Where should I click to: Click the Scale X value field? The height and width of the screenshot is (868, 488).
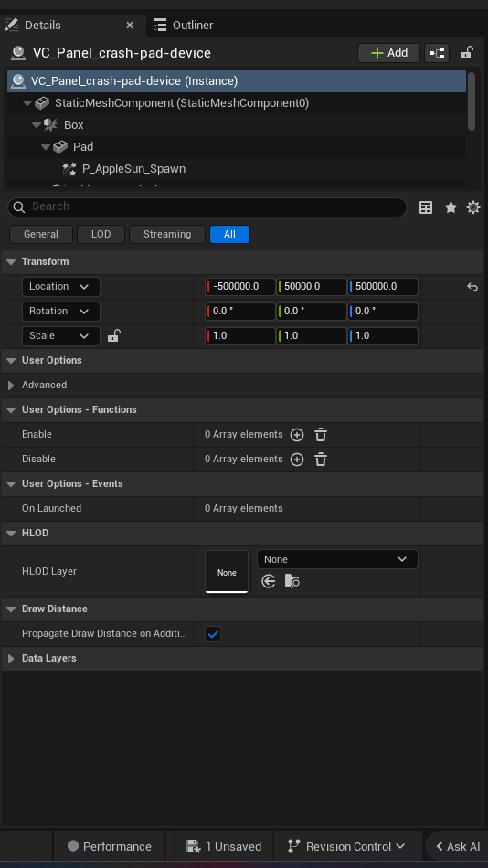pos(240,336)
